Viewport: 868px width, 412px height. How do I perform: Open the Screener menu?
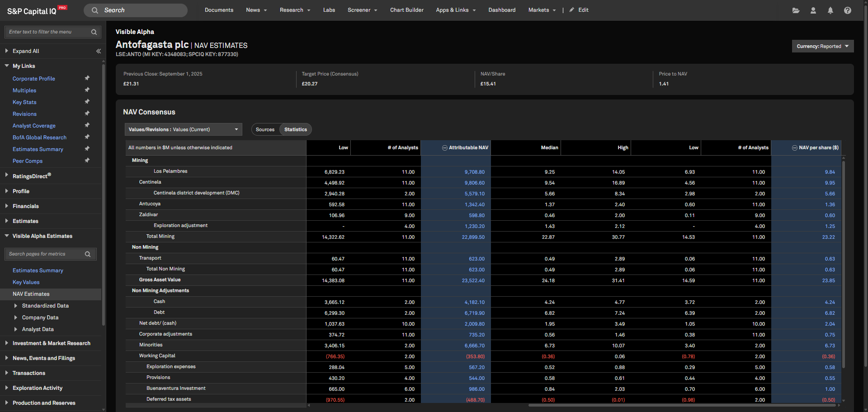coord(362,10)
